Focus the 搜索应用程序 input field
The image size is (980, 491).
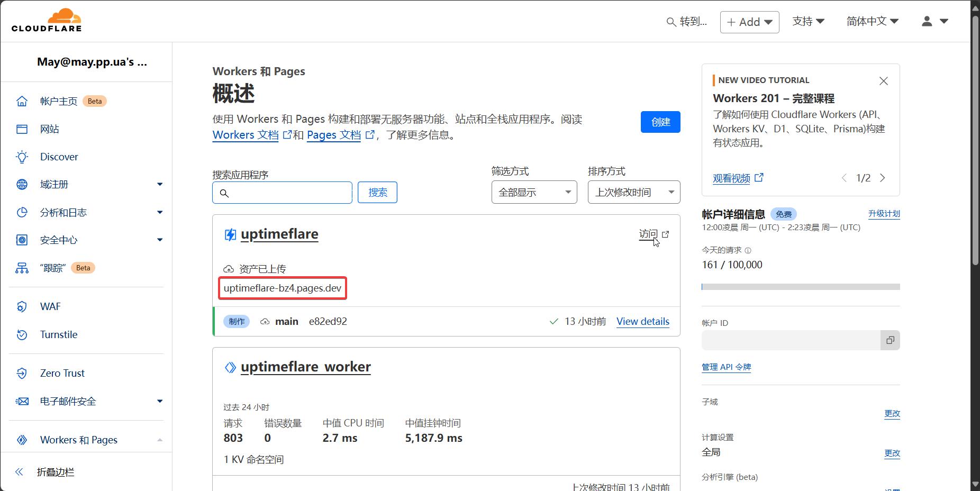point(282,193)
